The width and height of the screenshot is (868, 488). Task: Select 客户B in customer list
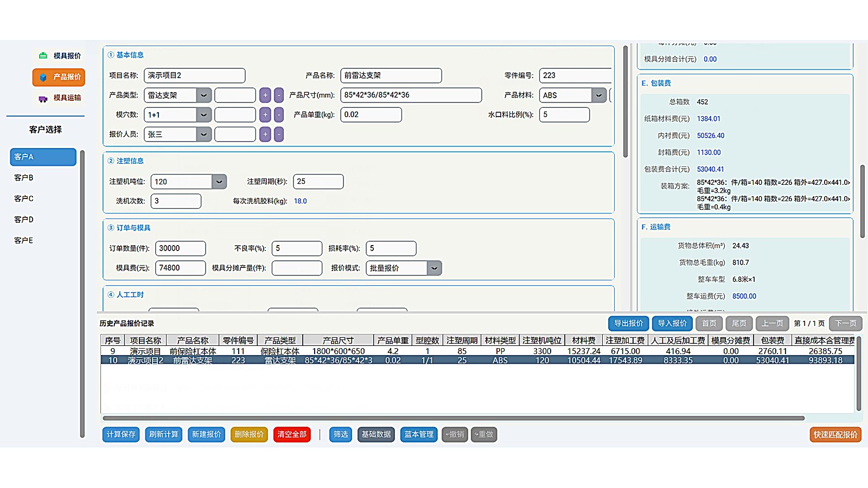point(43,178)
